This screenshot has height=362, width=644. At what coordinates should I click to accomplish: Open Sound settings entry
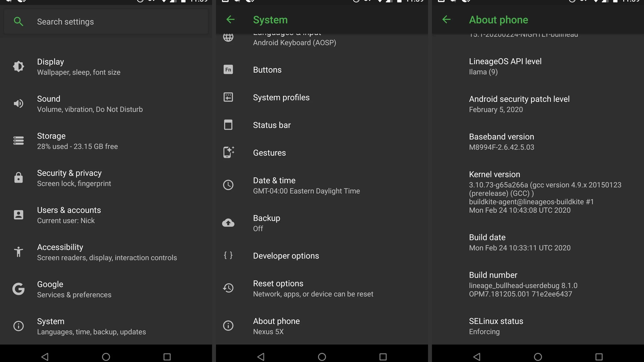(106, 104)
